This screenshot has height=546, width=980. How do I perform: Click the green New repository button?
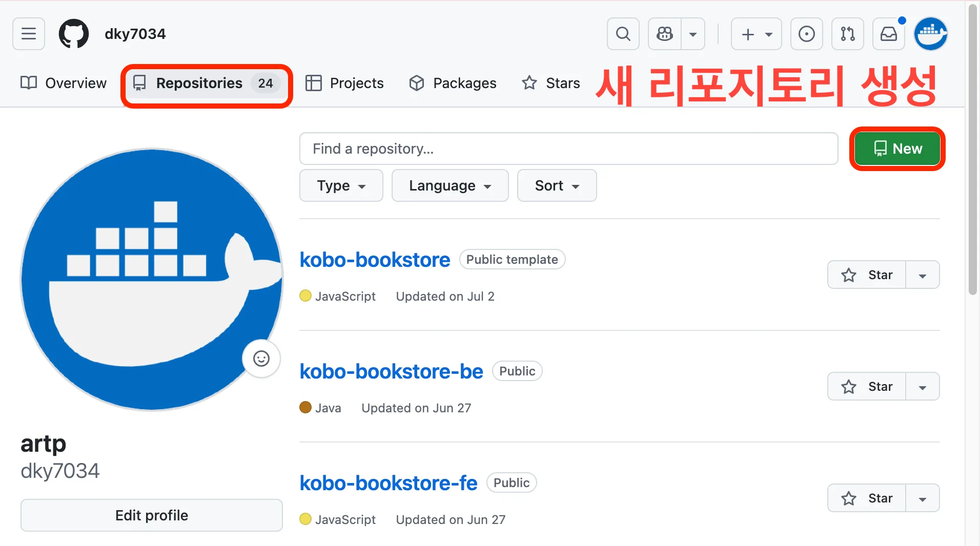pyautogui.click(x=897, y=149)
